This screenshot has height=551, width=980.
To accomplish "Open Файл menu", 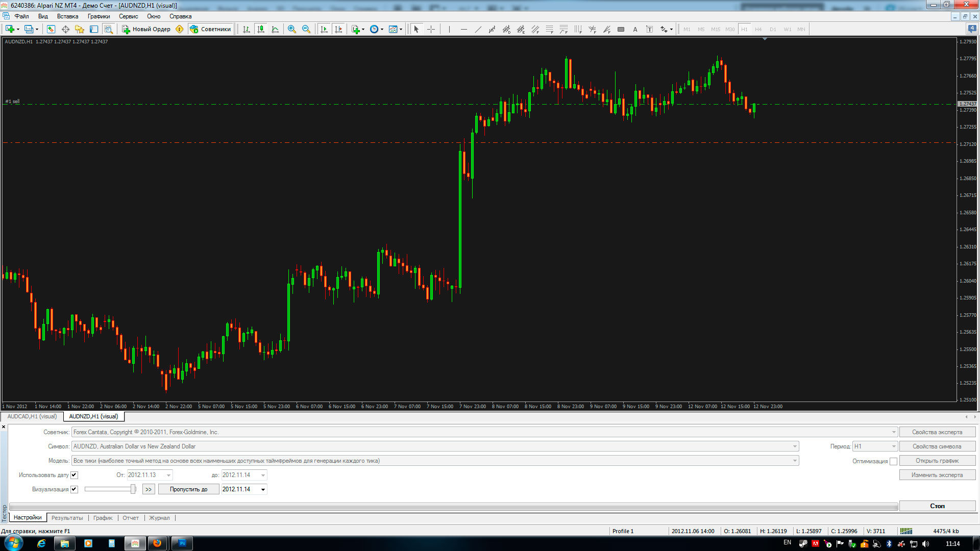I will point(21,16).
